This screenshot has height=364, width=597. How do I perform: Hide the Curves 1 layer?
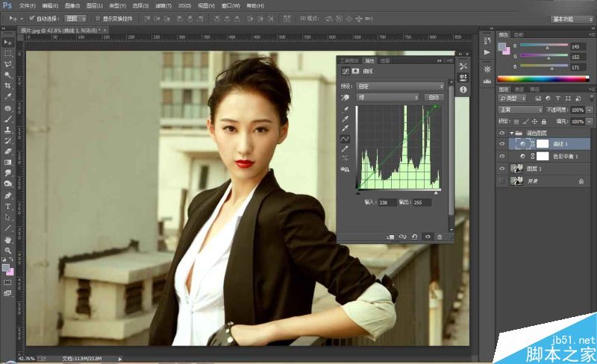click(501, 144)
